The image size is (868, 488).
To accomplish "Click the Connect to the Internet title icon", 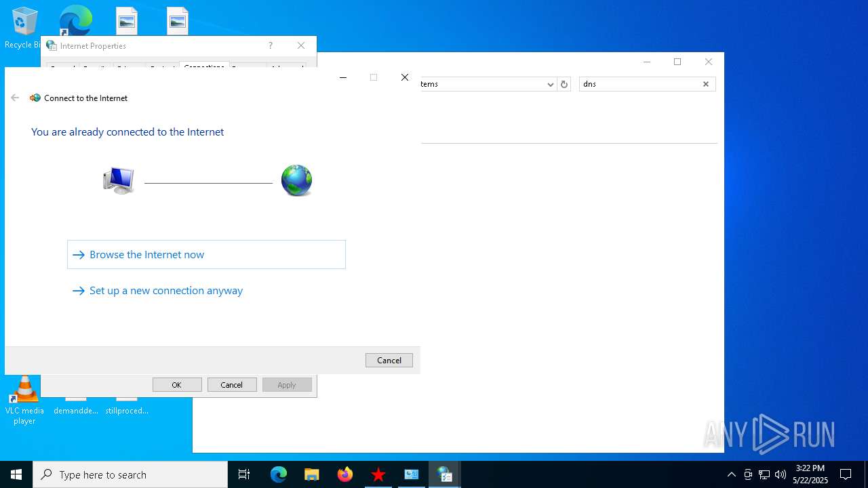I will click(35, 98).
